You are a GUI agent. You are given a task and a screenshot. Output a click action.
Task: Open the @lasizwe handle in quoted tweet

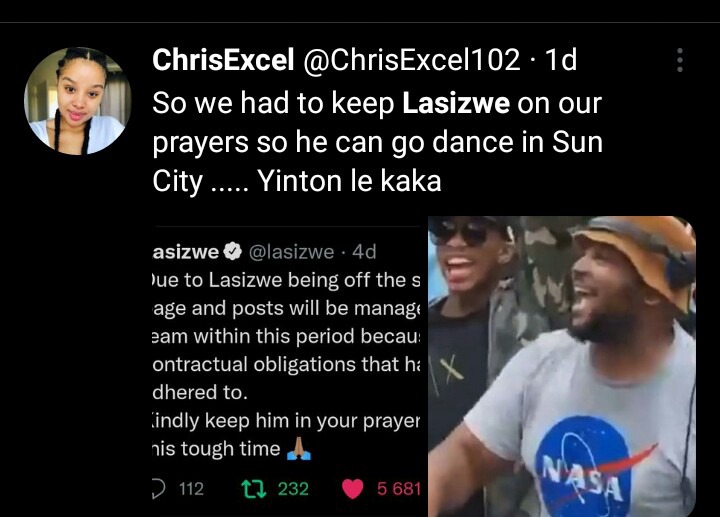pyautogui.click(x=291, y=252)
